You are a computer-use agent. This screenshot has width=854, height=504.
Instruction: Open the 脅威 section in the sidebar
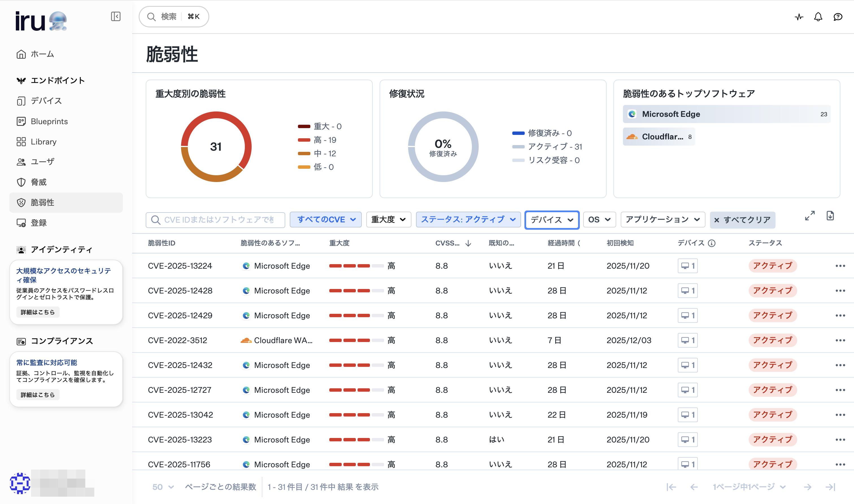[38, 182]
